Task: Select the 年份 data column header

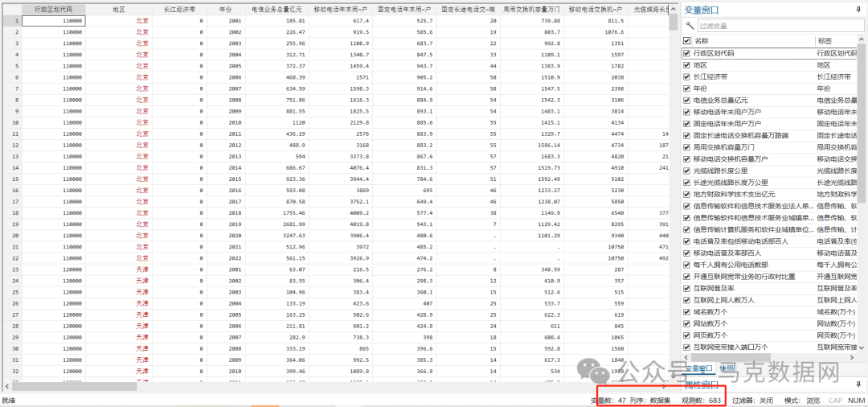Action: coord(226,10)
